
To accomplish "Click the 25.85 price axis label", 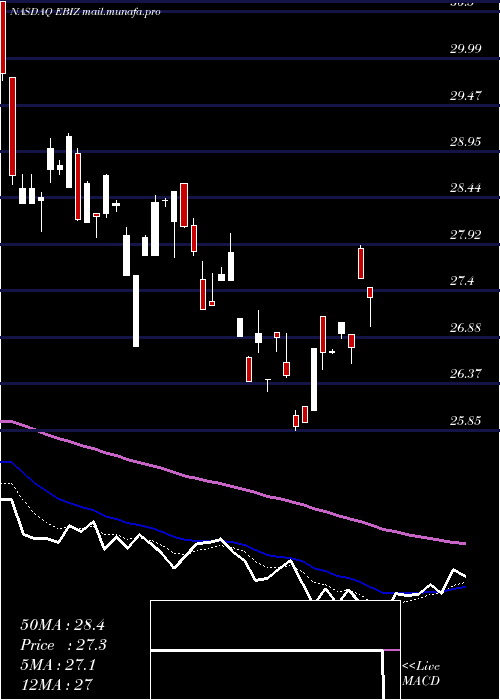I will click(x=466, y=421).
